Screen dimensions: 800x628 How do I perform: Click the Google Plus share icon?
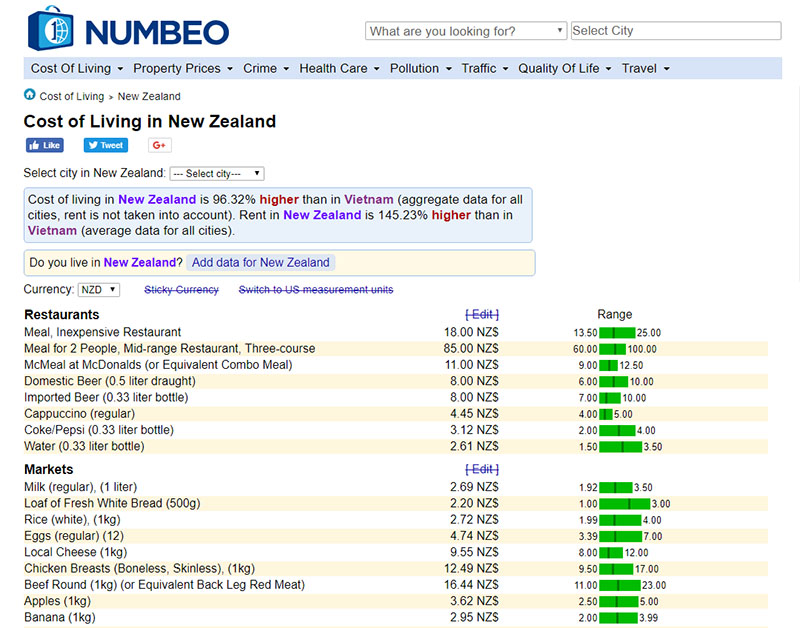point(159,144)
